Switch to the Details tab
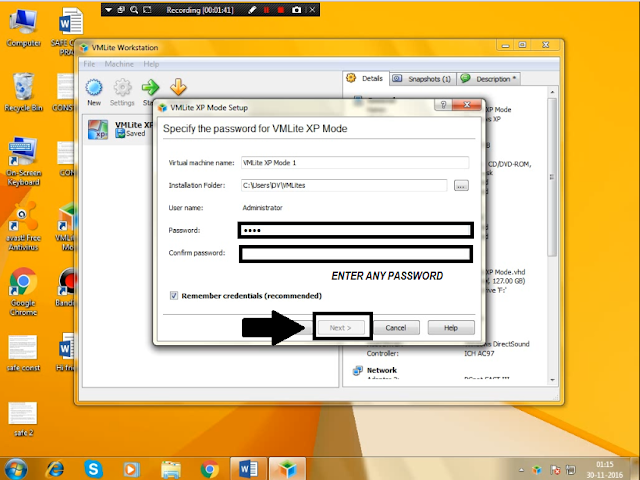Viewport: 640px width, 480px height. [x=366, y=78]
